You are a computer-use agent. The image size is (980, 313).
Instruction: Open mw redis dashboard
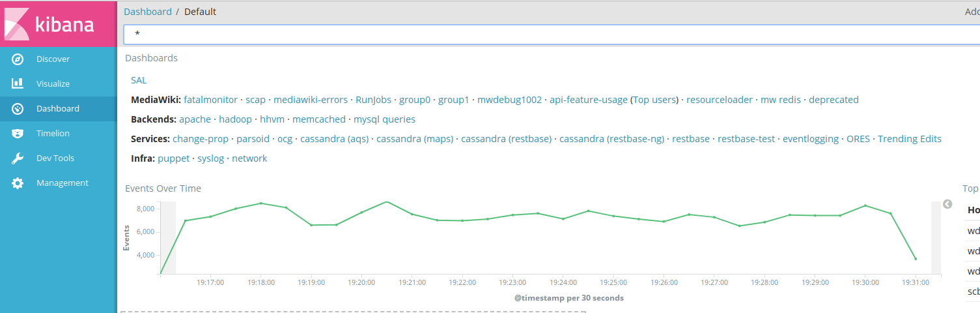coord(781,100)
